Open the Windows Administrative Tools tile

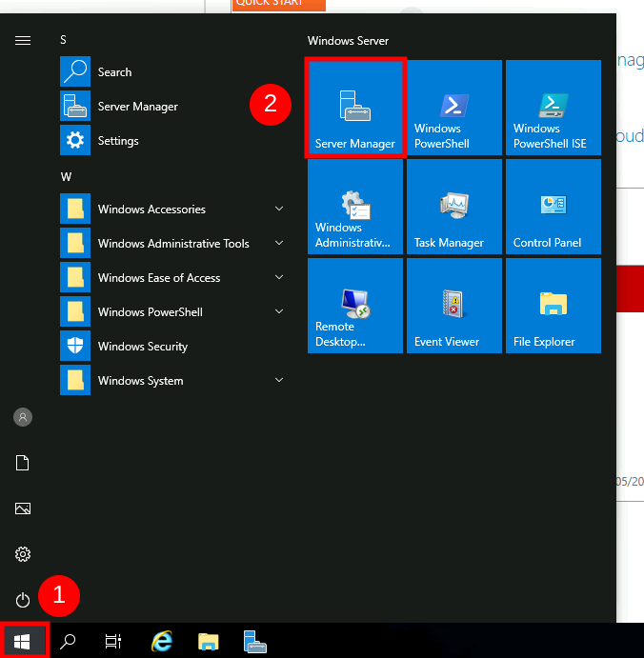(355, 207)
